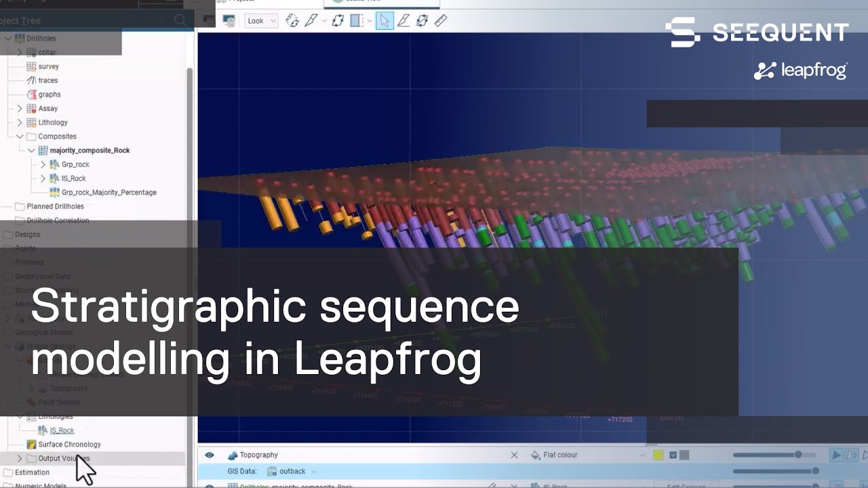Image resolution: width=868 pixels, height=488 pixels.
Task: Open the section view dropdown arrow
Action: pos(370,21)
